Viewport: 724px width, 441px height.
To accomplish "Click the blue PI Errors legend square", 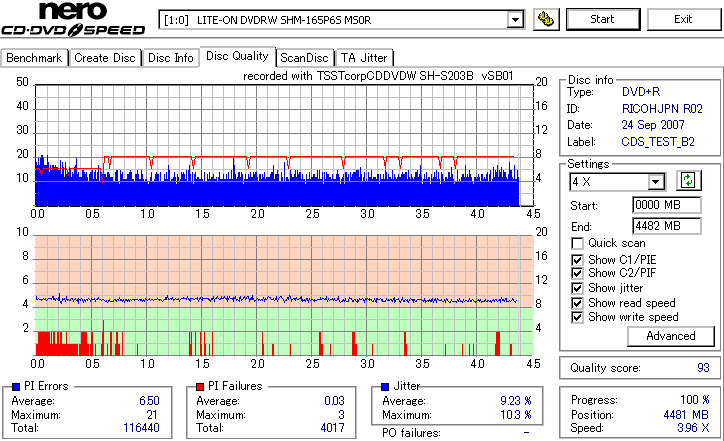I will (x=16, y=387).
